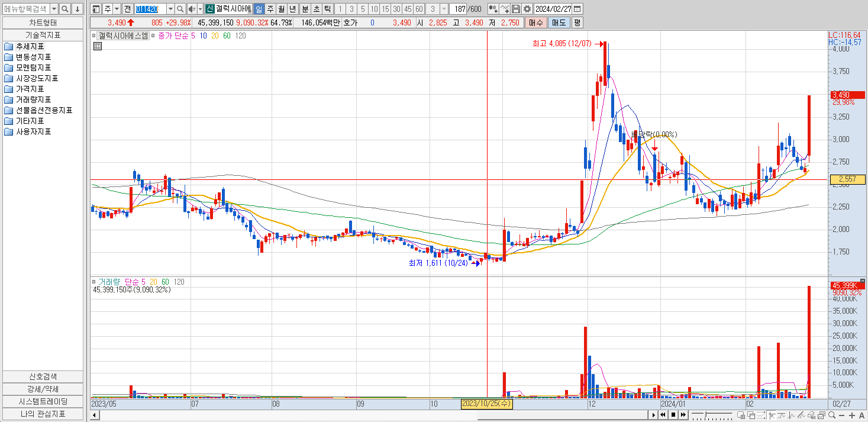This screenshot has height=422, width=868.
Task: Open the 주 type dropdown arrow
Action: click(x=117, y=9)
